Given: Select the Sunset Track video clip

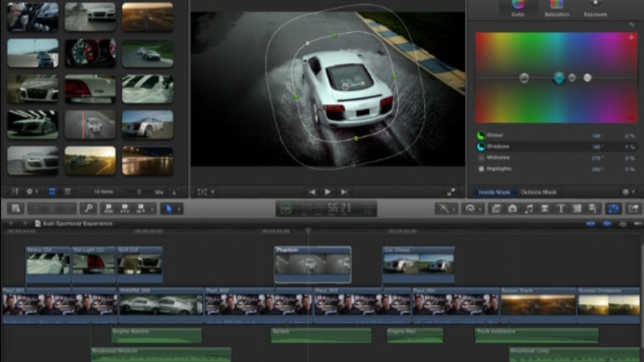Looking at the screenshot, I should pos(538,305).
